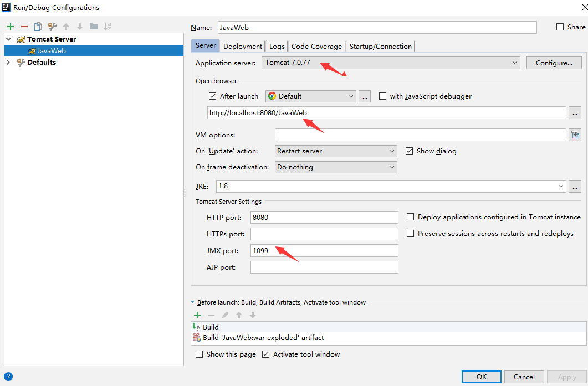Open the URL editor button beside localhost URL
This screenshot has height=386, width=588.
[x=575, y=113]
